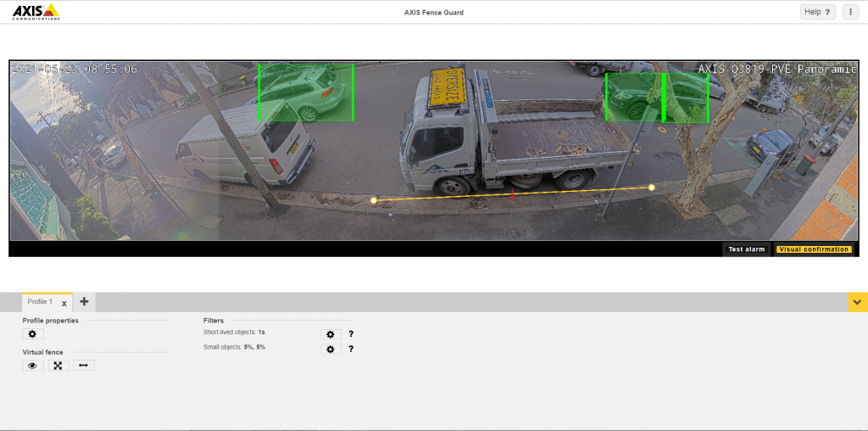Image resolution: width=868 pixels, height=431 pixels.
Task: Open Profile properties gear settings
Action: [x=33, y=334]
